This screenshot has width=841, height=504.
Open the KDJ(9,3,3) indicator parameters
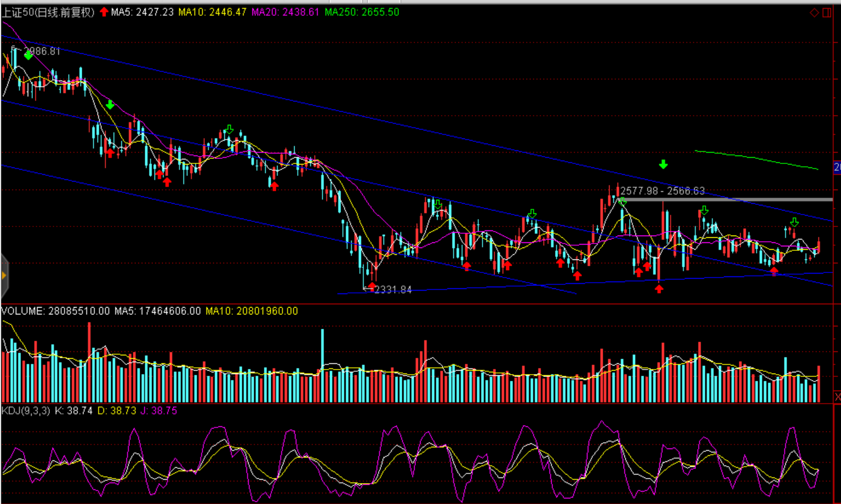pyautogui.click(x=26, y=410)
